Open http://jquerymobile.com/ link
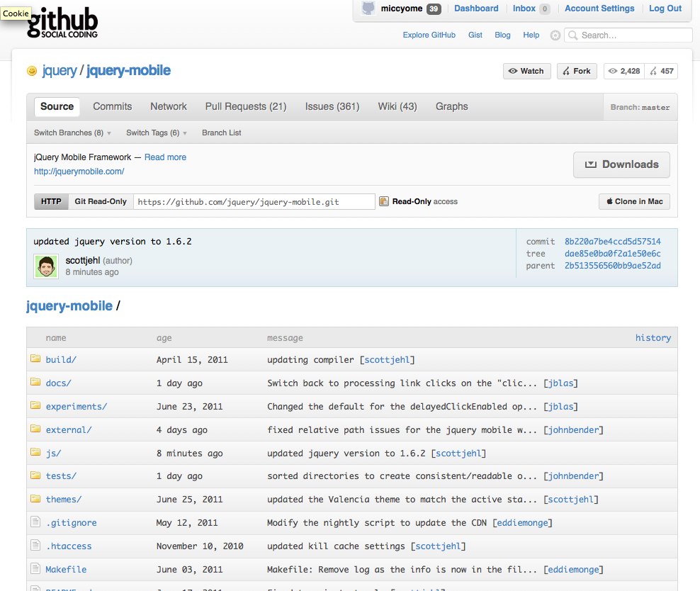 pyautogui.click(x=79, y=171)
